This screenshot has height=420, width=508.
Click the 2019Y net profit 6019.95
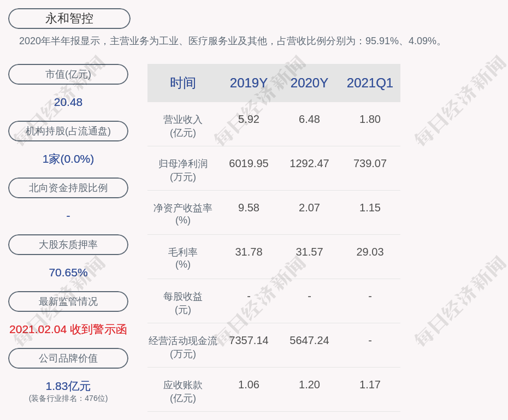pyautogui.click(x=249, y=163)
